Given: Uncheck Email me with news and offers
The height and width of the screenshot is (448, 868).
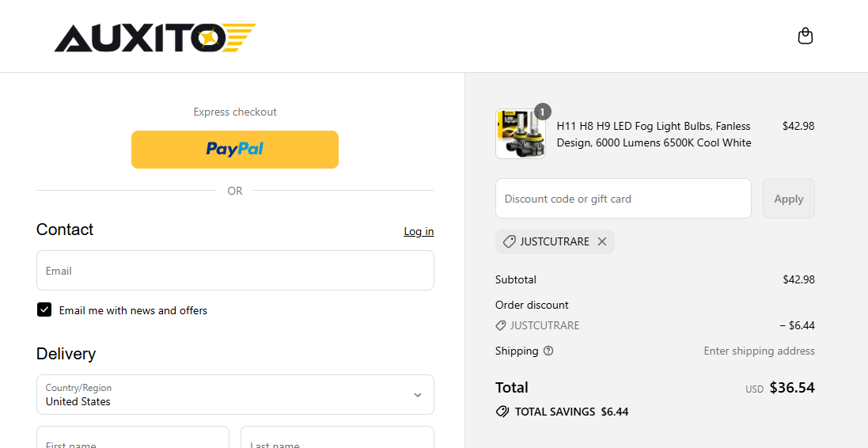Looking at the screenshot, I should coord(44,310).
